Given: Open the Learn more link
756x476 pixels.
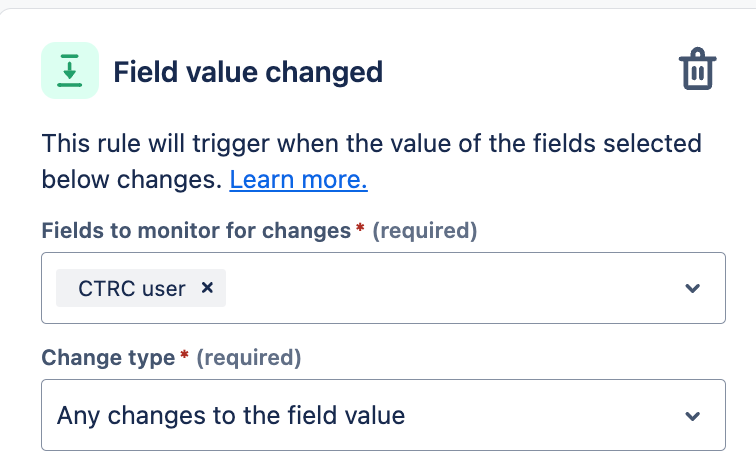Looking at the screenshot, I should coord(298,180).
